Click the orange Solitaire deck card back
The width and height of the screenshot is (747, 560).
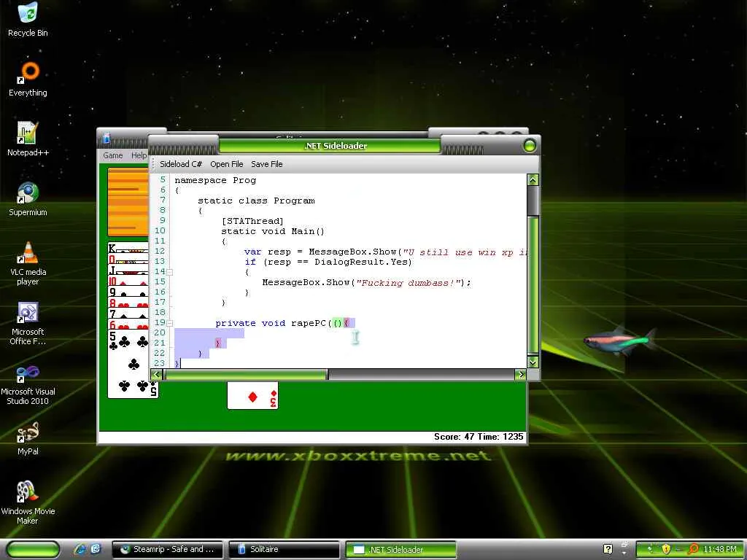[128, 202]
